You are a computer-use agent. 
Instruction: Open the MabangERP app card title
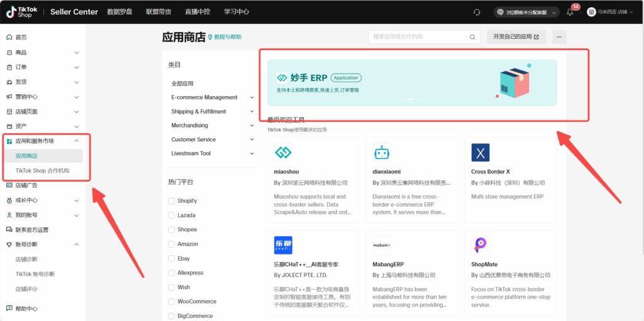pyautogui.click(x=388, y=264)
